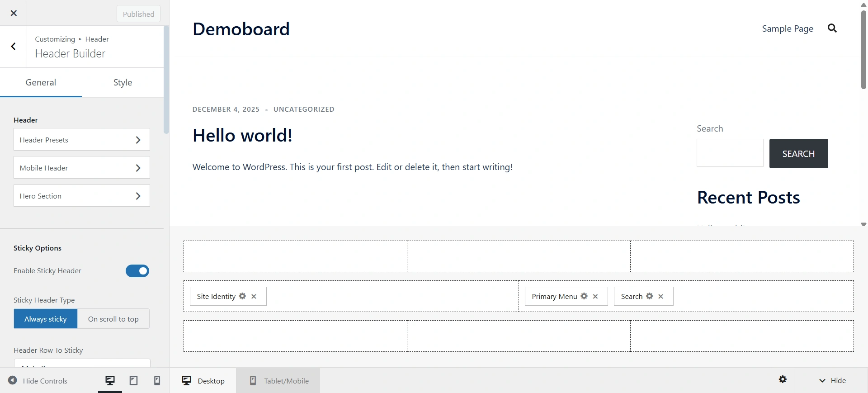Screen dimensions: 868x393
Task: Open the Header Presets section
Action: 82,140
